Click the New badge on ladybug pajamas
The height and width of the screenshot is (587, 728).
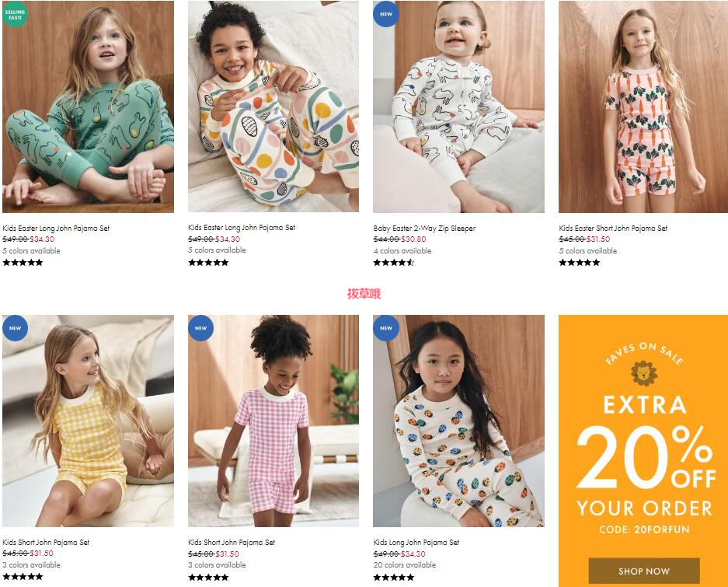(386, 328)
